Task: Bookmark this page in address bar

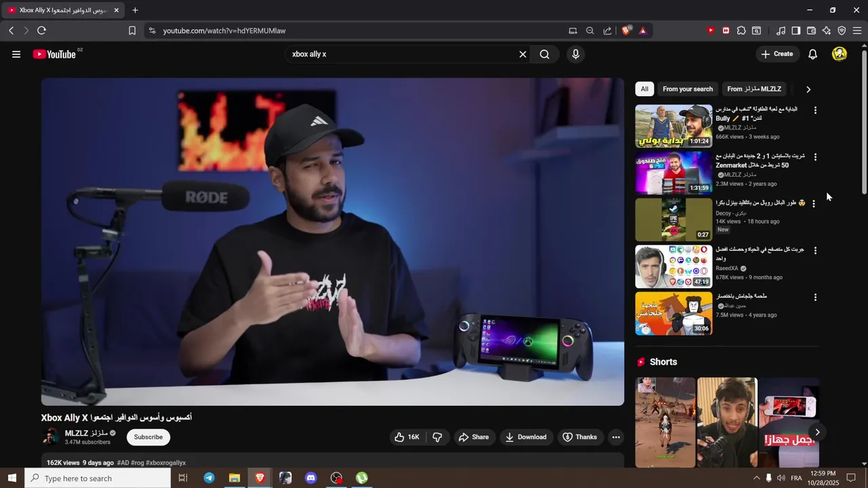Action: click(132, 30)
